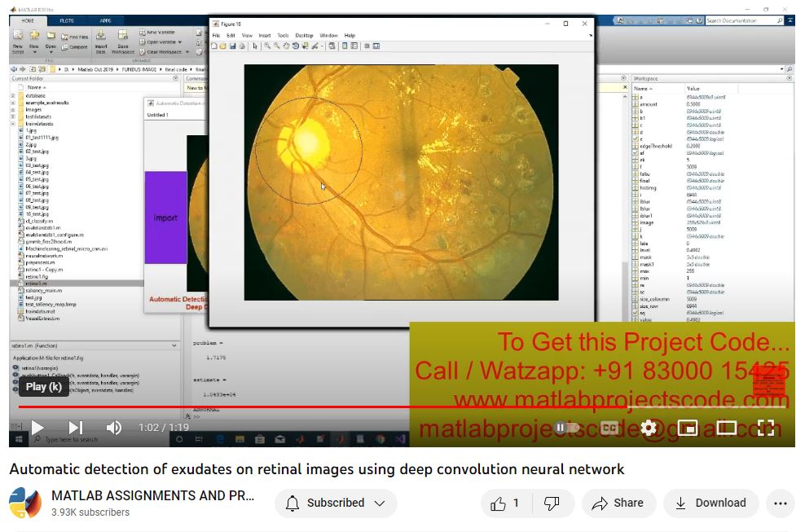Select the MATLAB HOME ribbon tab
Image resolution: width=805 pixels, height=532 pixels.
point(28,20)
